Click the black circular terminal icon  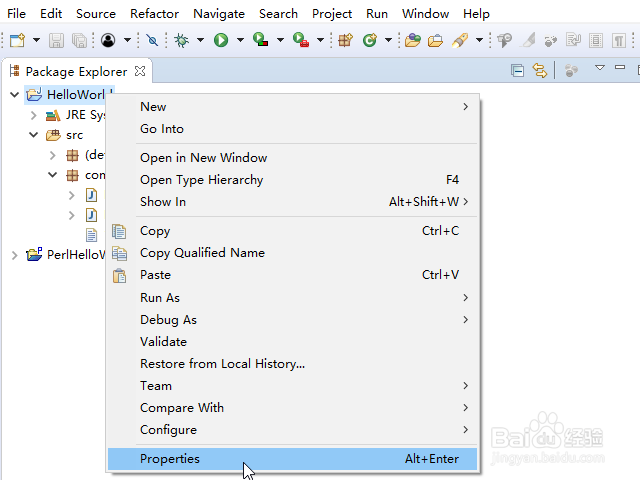click(x=108, y=40)
